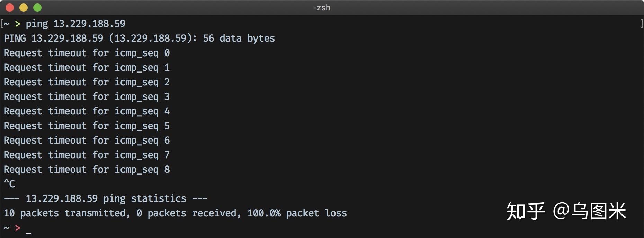Click the "^C" interrupt marker

click(9, 184)
